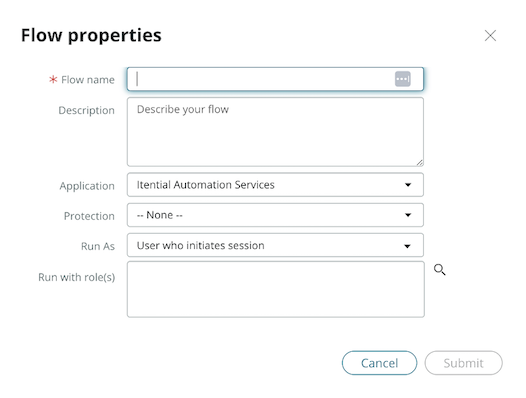
Task: Click the arrow on the Application dropdown
Action: click(x=408, y=185)
